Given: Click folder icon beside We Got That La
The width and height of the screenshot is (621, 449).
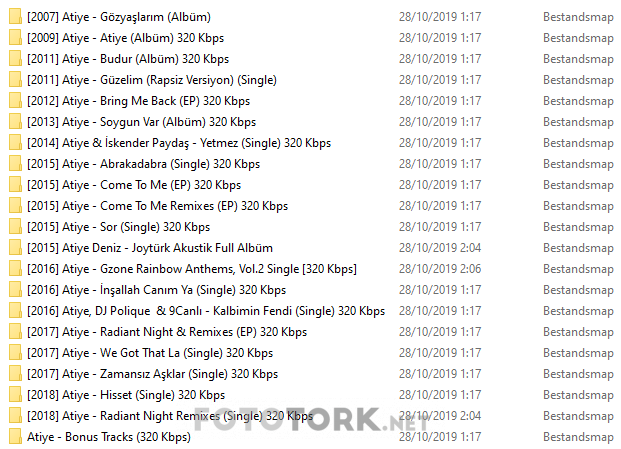Looking at the screenshot, I should (x=15, y=352).
